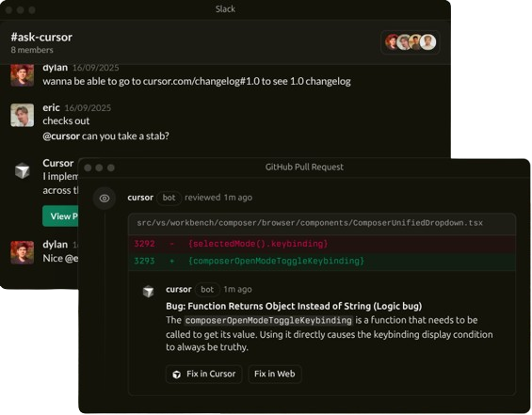Click the Fix in Web button
Viewport: 532px width, 415px height.
click(x=275, y=374)
